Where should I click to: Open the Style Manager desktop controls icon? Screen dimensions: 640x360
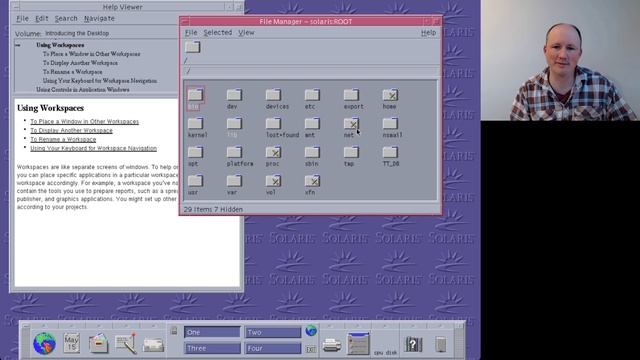358,343
